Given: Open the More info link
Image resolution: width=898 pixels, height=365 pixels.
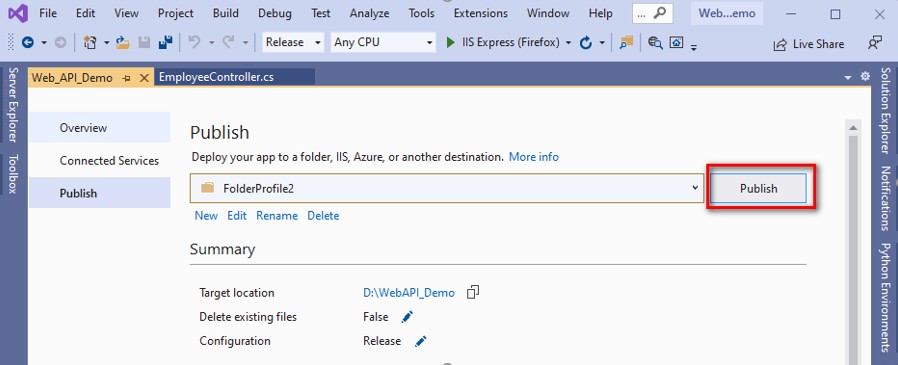Looking at the screenshot, I should pyautogui.click(x=534, y=156).
